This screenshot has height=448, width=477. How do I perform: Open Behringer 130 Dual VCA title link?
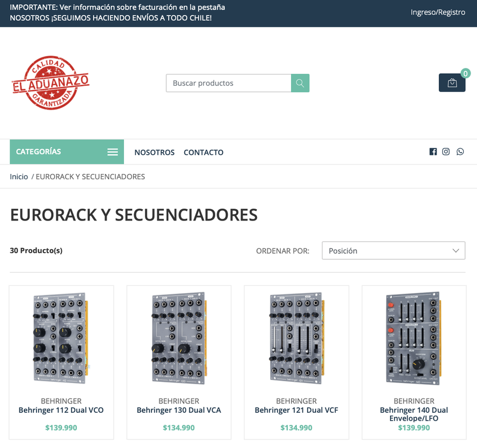click(179, 410)
